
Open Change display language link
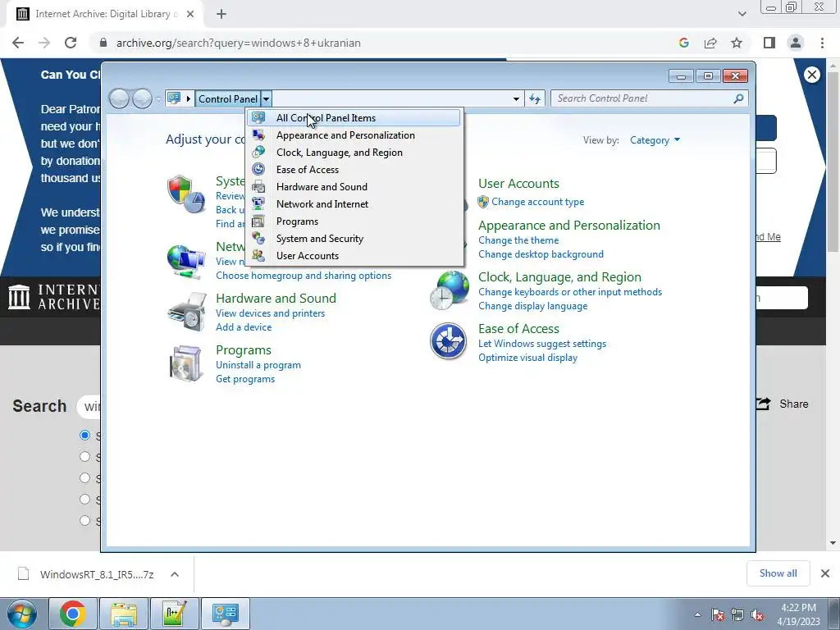point(533,306)
